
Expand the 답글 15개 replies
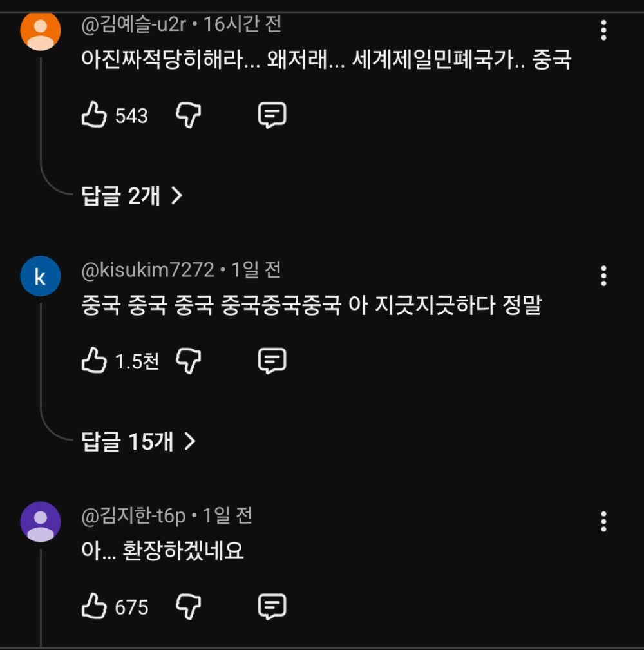click(x=138, y=442)
